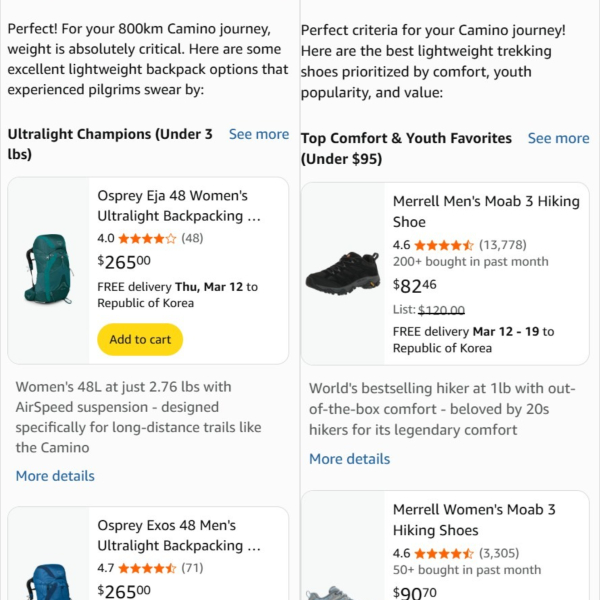Click the $82.46 price on Merrell Men's Moab
The height and width of the screenshot is (600, 600).
(x=415, y=285)
